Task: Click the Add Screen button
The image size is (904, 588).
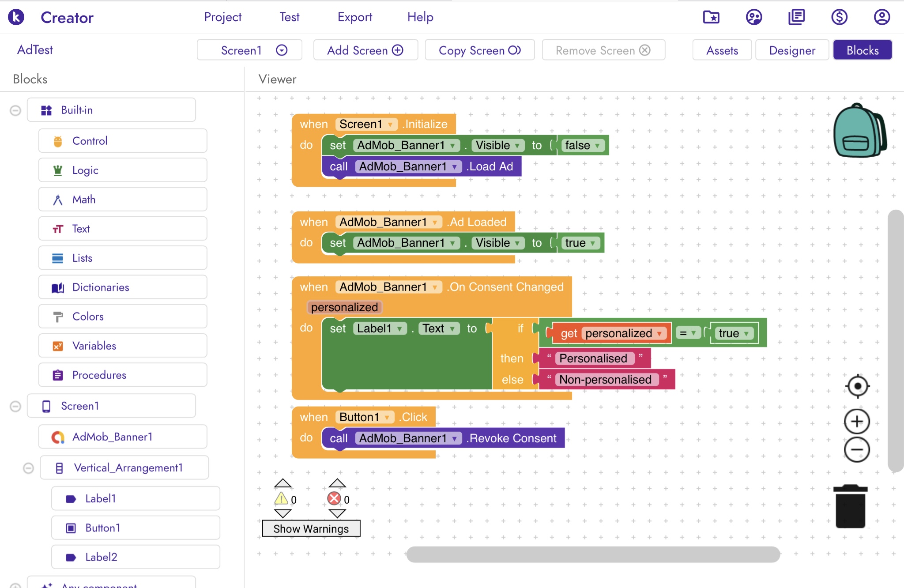Action: tap(365, 50)
